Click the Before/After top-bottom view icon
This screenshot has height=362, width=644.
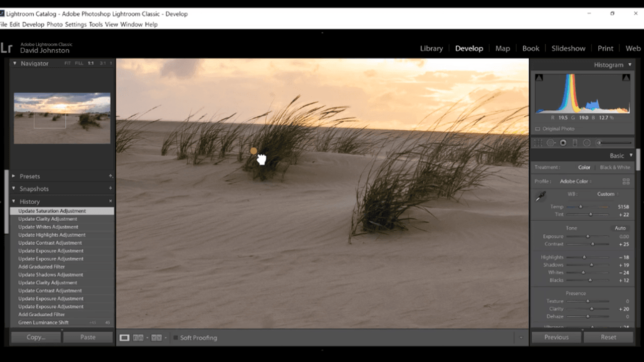(x=156, y=338)
